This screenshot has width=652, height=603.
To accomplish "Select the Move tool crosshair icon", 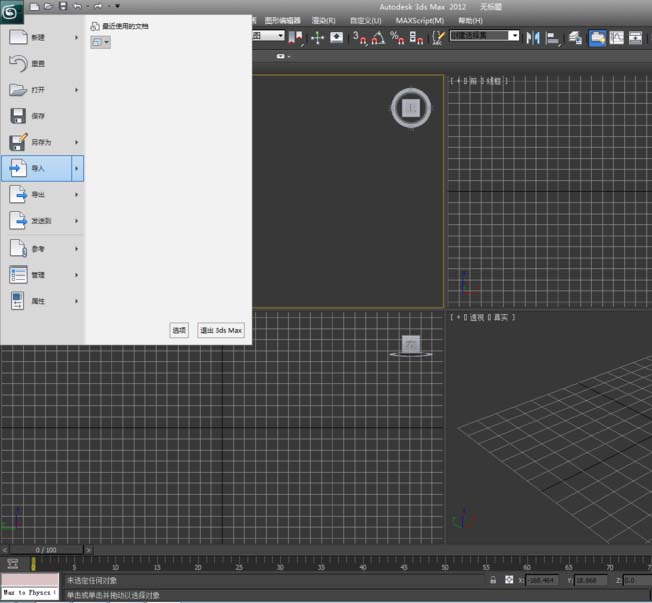I will tap(317, 37).
